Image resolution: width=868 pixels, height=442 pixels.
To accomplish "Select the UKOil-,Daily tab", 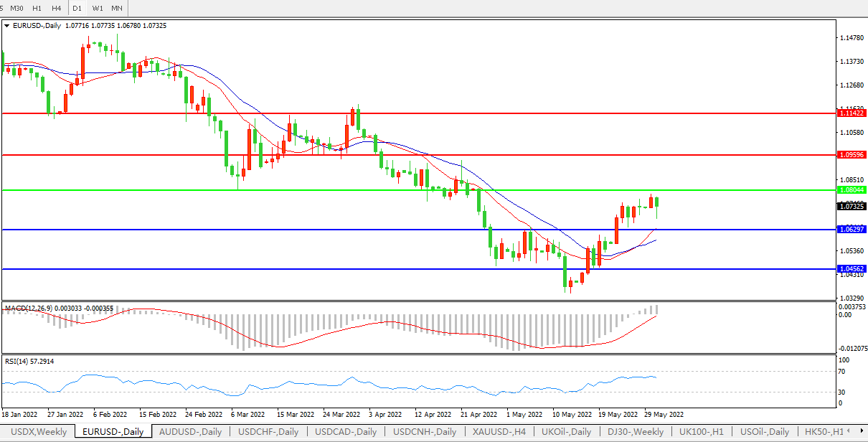I will (x=567, y=431).
